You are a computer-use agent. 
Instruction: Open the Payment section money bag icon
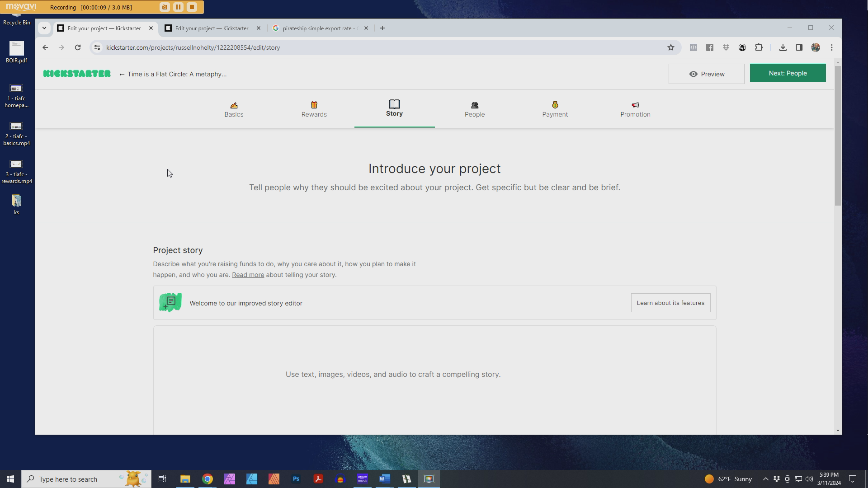555,105
